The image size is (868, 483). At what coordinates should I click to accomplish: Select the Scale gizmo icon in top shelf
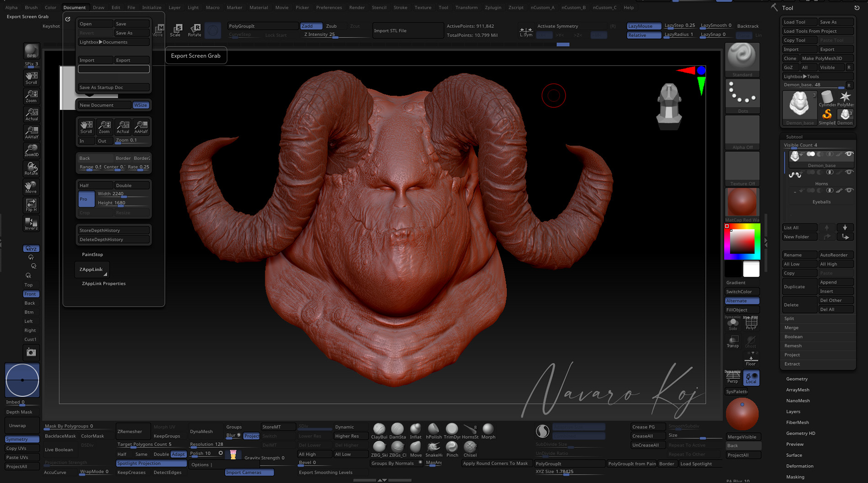(x=175, y=30)
